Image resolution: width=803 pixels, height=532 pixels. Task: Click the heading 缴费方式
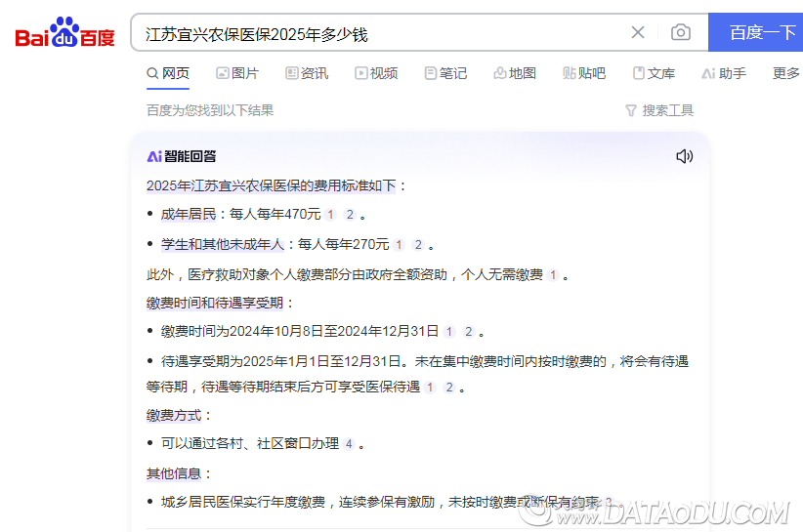174,415
